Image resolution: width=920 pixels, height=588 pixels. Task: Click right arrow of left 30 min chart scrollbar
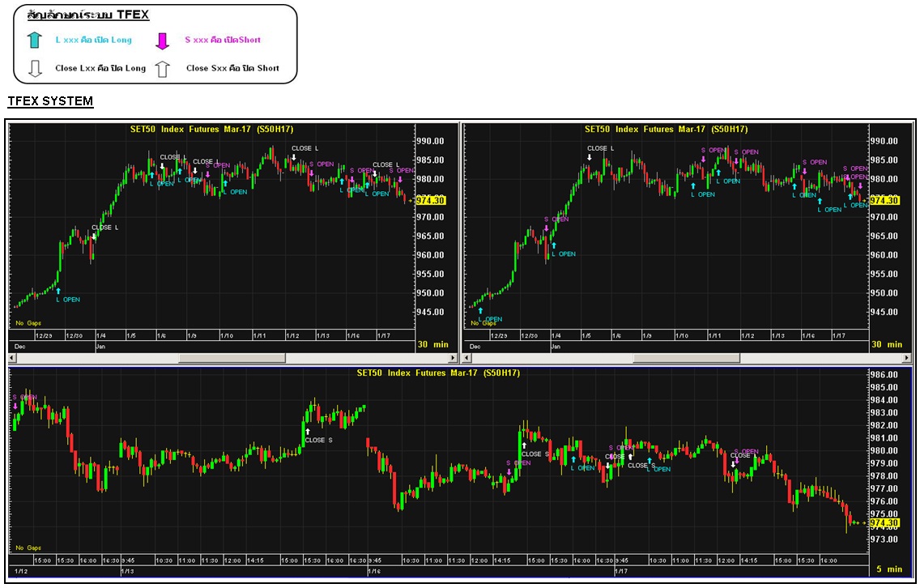click(x=453, y=357)
